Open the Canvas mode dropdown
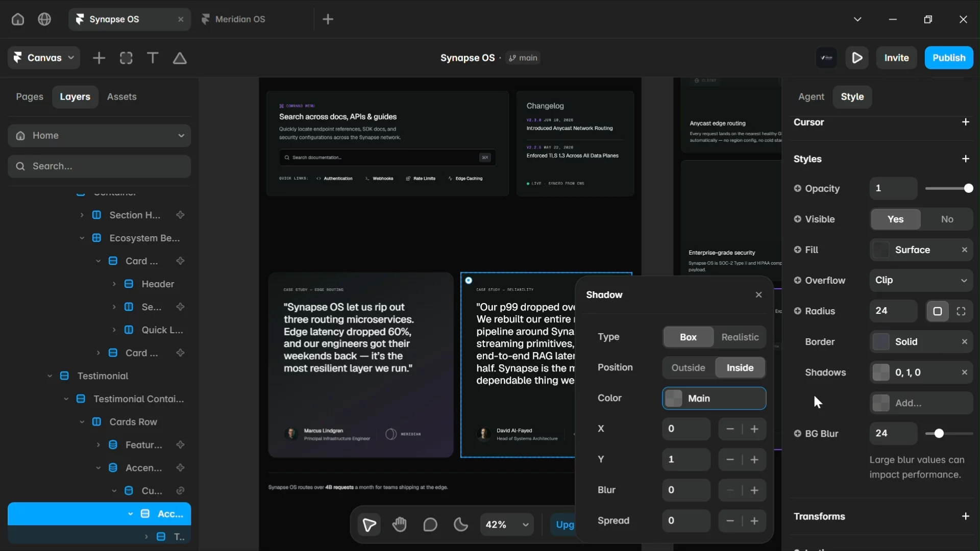 point(43,58)
